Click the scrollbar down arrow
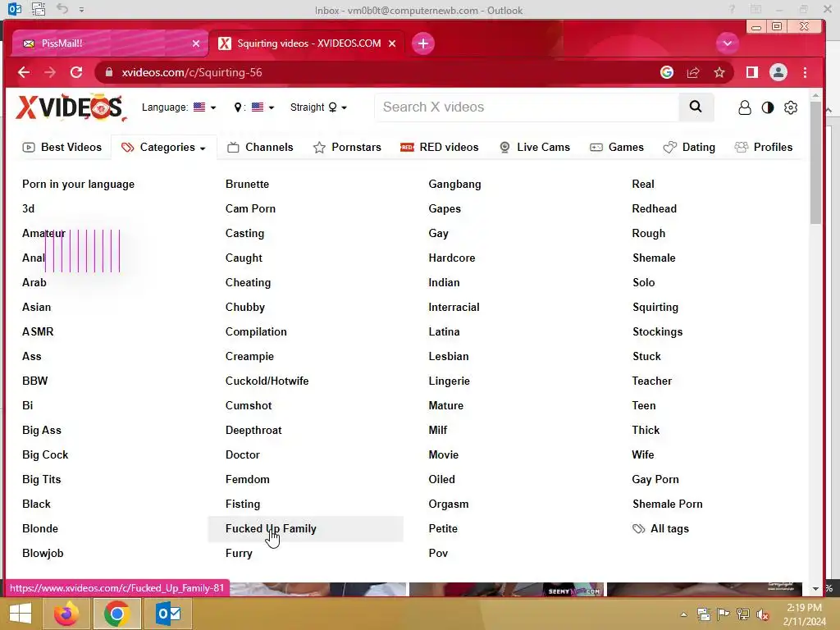The height and width of the screenshot is (630, 840). pos(815,589)
